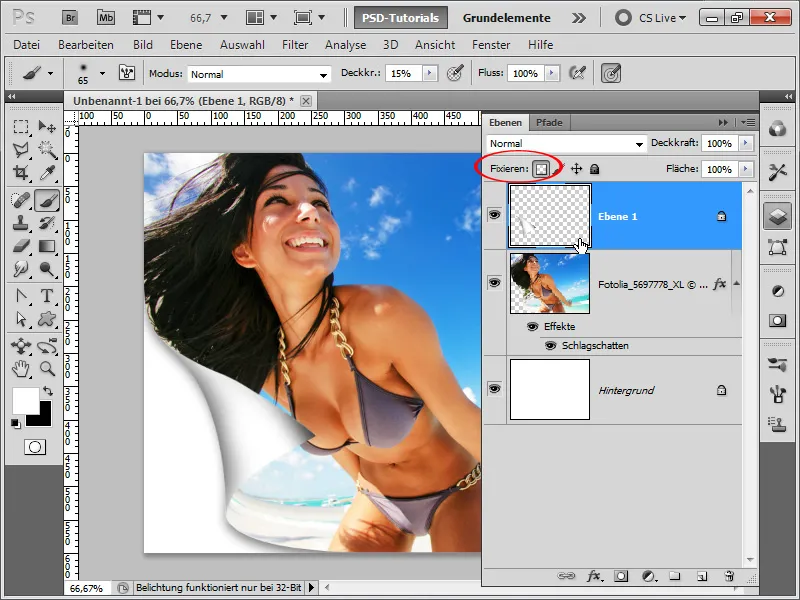Select the Brush tool in toolbox
Image resolution: width=800 pixels, height=600 pixels.
coord(47,200)
